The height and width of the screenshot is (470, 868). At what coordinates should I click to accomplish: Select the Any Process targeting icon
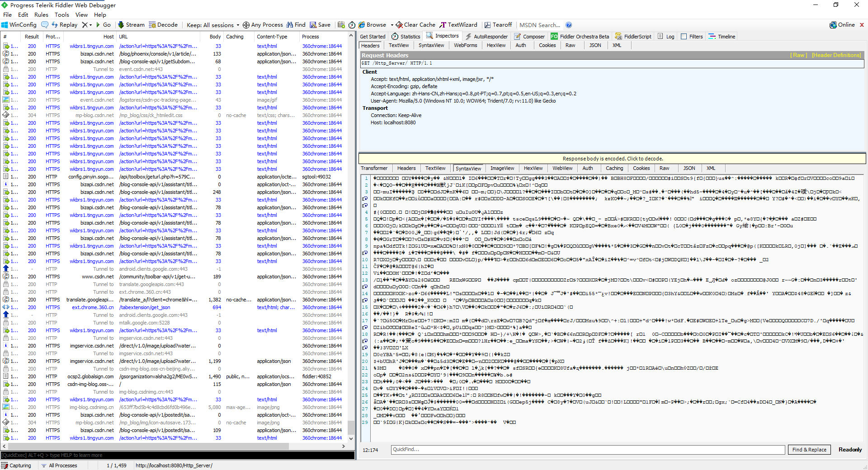coord(263,25)
